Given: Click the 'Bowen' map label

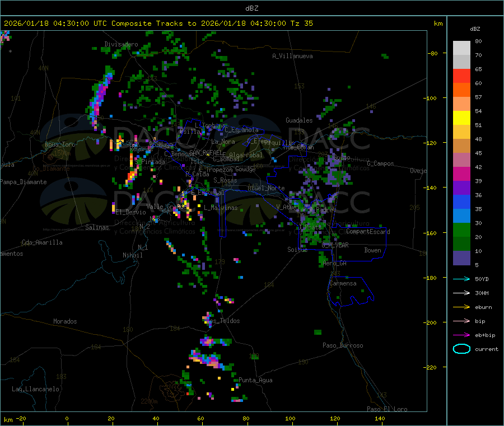Looking at the screenshot, I should [x=373, y=250].
